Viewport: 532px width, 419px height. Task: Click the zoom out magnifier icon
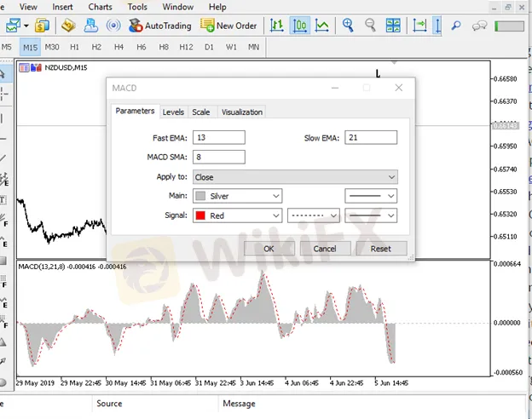(x=369, y=26)
